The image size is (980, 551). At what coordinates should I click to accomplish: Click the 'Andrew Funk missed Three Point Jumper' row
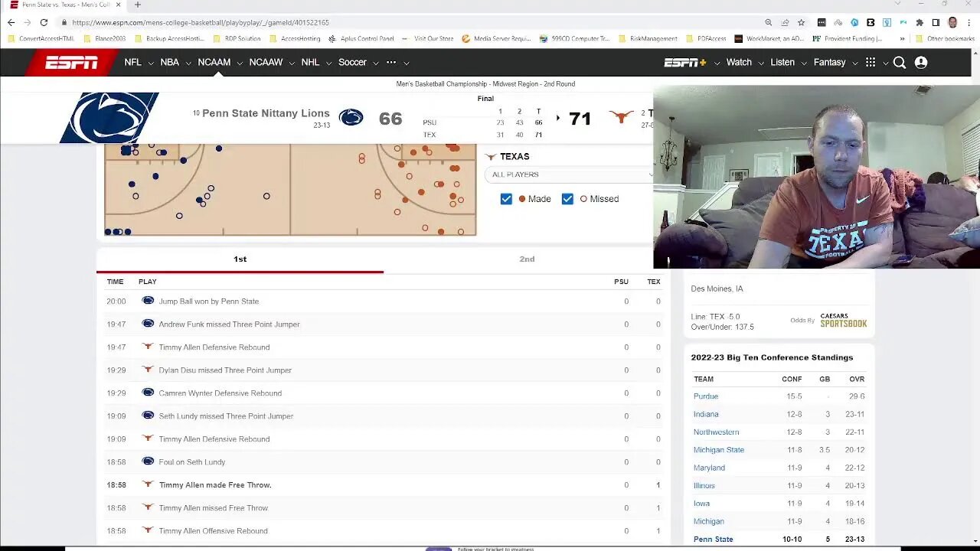click(384, 324)
